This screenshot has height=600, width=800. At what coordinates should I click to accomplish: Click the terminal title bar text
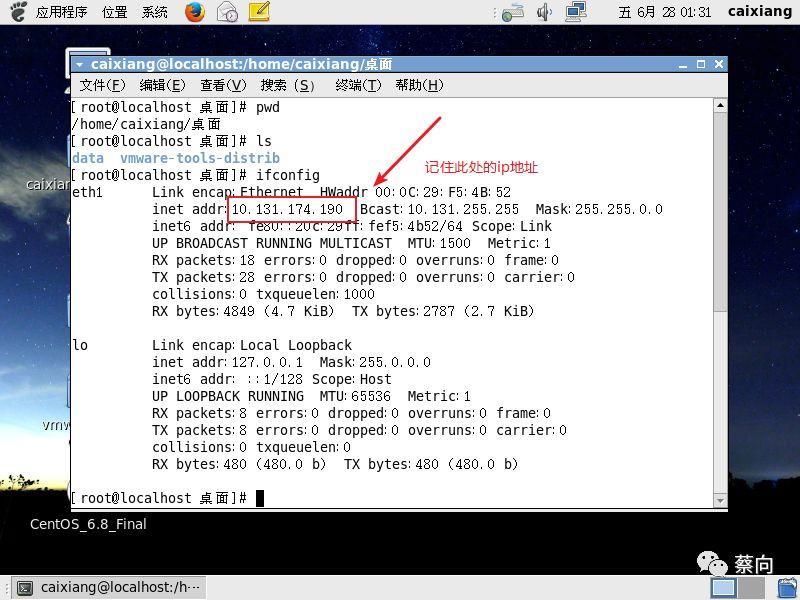241,64
